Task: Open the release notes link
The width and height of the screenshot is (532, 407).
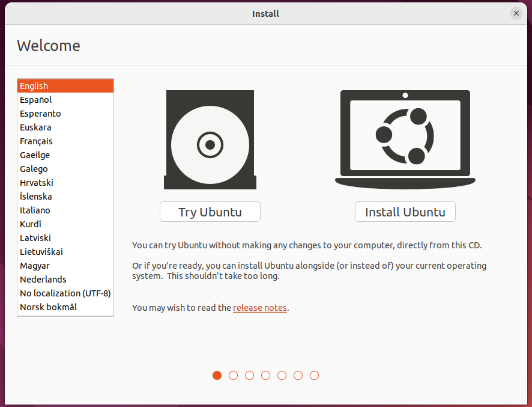Action: [x=260, y=307]
